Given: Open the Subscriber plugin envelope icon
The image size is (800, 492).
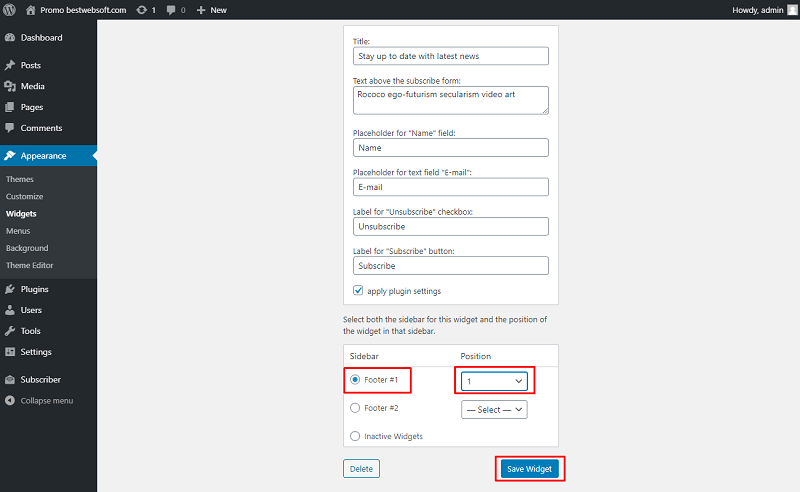Looking at the screenshot, I should point(10,380).
